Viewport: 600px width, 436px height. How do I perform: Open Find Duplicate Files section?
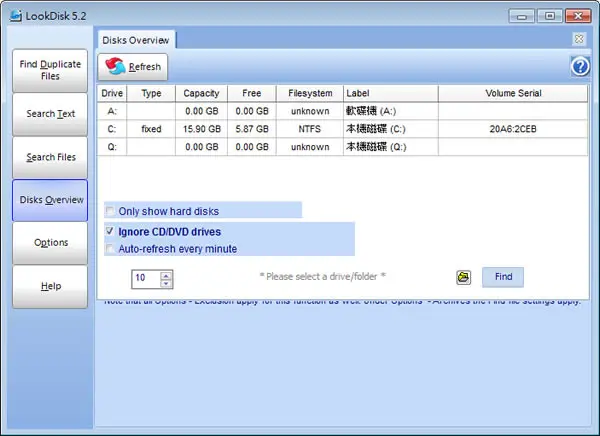tap(50, 70)
